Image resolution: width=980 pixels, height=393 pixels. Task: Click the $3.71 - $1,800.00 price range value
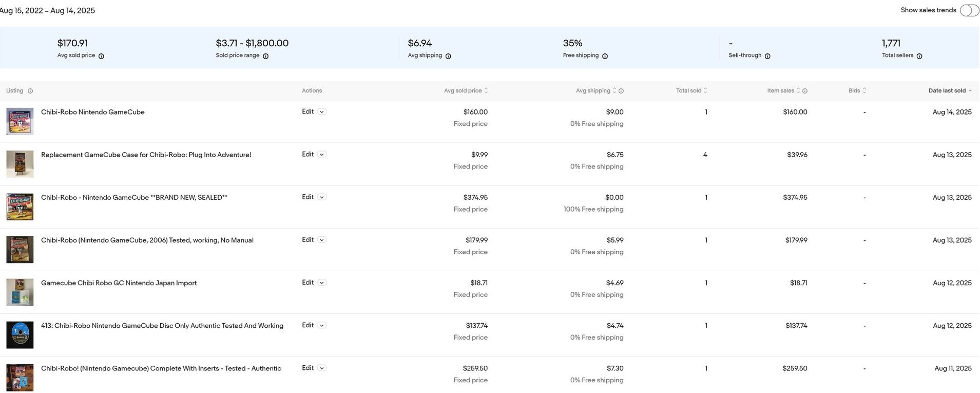coord(252,43)
